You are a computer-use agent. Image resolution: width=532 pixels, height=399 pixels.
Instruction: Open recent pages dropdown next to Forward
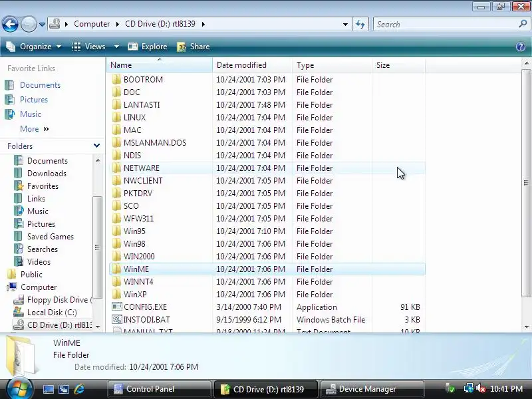pyautogui.click(x=42, y=25)
